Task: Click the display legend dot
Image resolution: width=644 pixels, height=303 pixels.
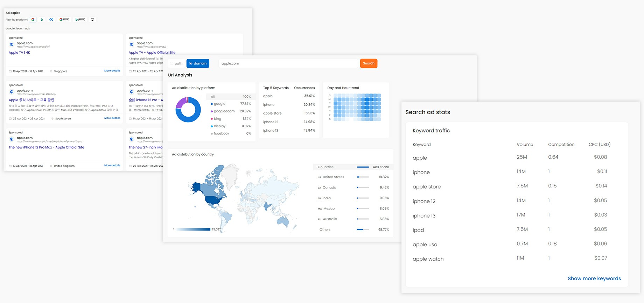Action: coord(212,126)
